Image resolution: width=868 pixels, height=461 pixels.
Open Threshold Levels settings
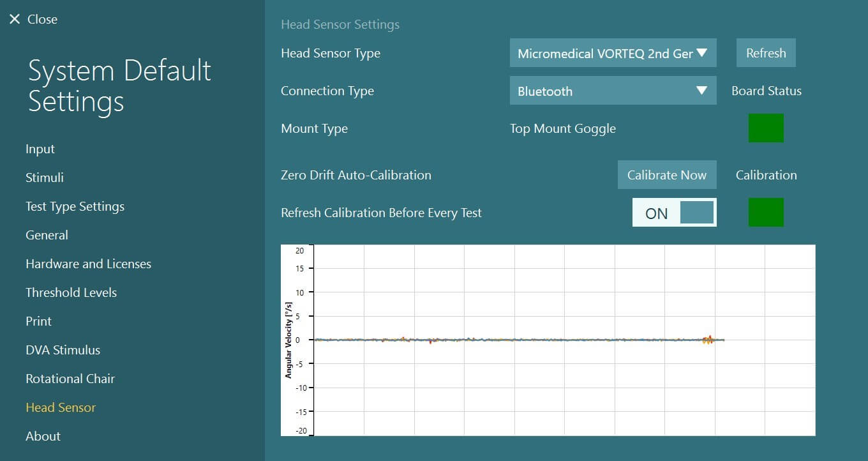[x=71, y=292]
